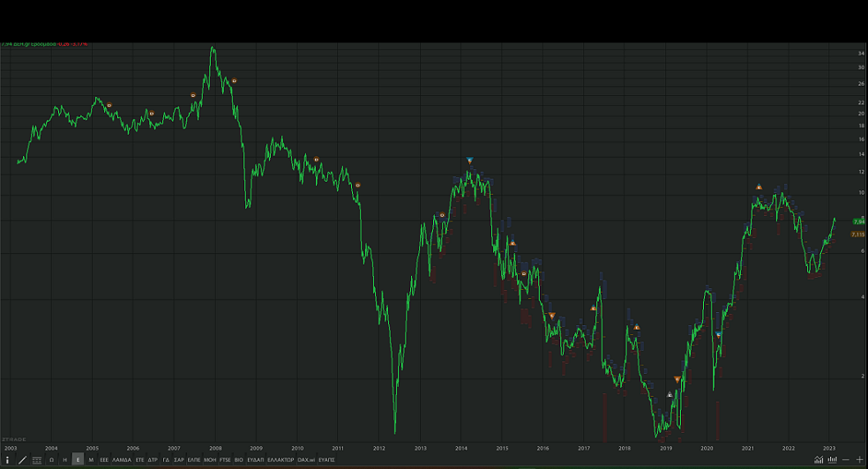Open the FTSE index chart
The height and width of the screenshot is (469, 868).
pyautogui.click(x=225, y=459)
